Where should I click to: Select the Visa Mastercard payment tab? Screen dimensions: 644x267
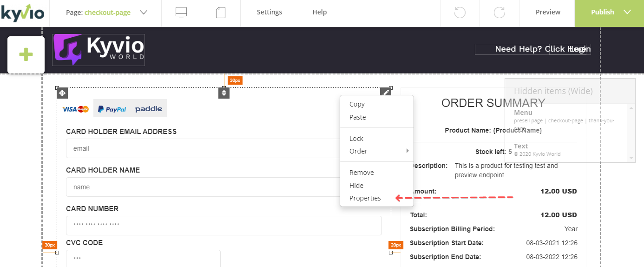point(75,109)
